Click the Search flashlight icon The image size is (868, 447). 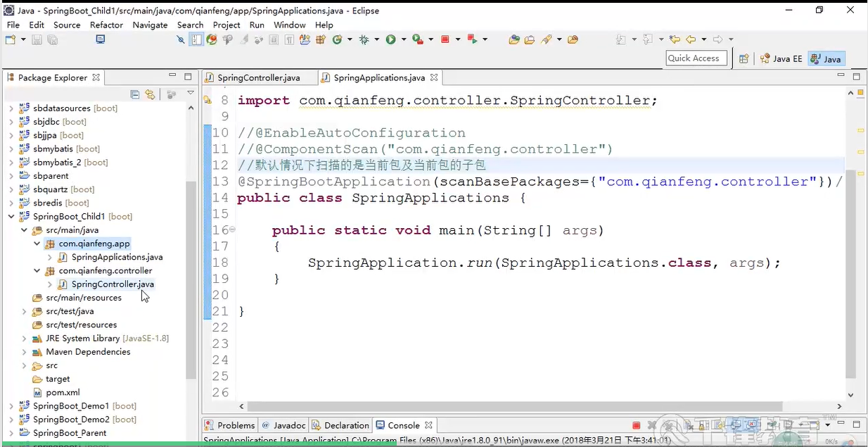click(x=546, y=40)
